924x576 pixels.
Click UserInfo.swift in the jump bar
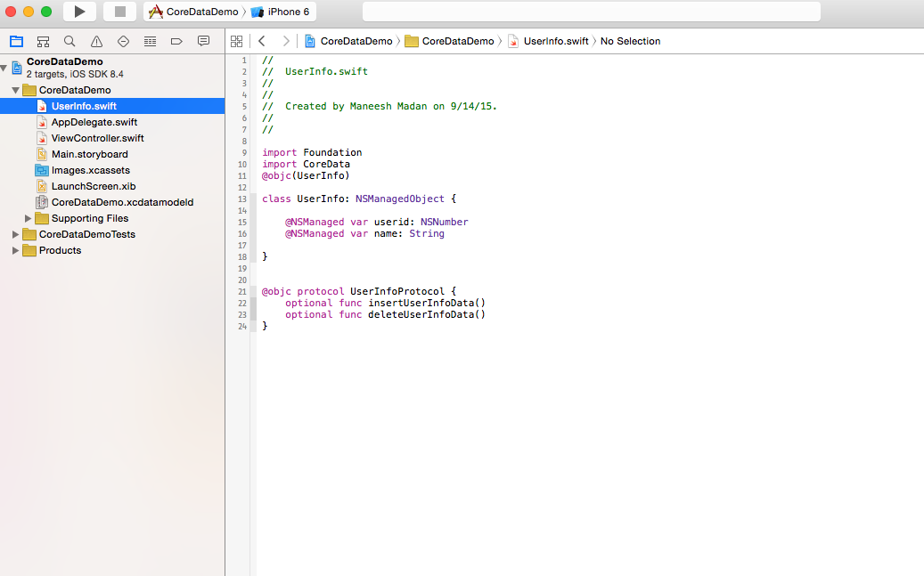pos(549,41)
